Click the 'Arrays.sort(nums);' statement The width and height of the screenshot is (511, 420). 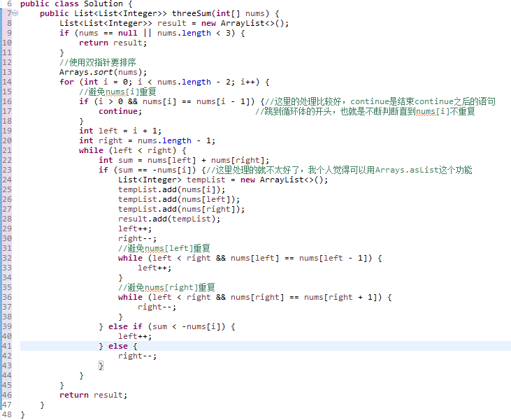[103, 72]
